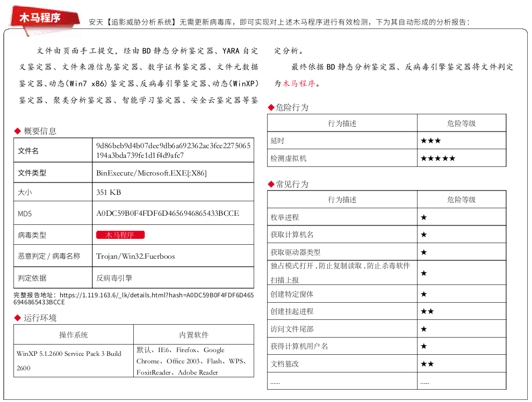The width and height of the screenshot is (532, 402).
Task: Select the 概要信息 section heading
Action: pyautogui.click(x=40, y=131)
